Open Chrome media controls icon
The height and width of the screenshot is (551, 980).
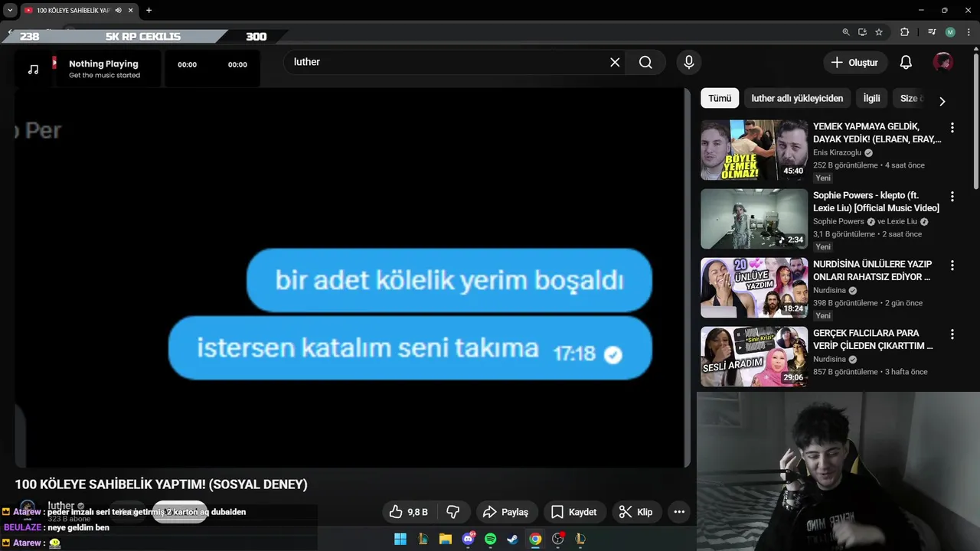931,32
